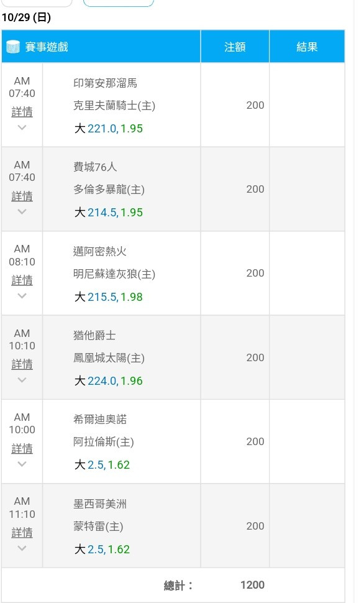Expand chevron under the 多倫多暴龍 bet
This screenshot has height=603, width=364.
(22, 211)
